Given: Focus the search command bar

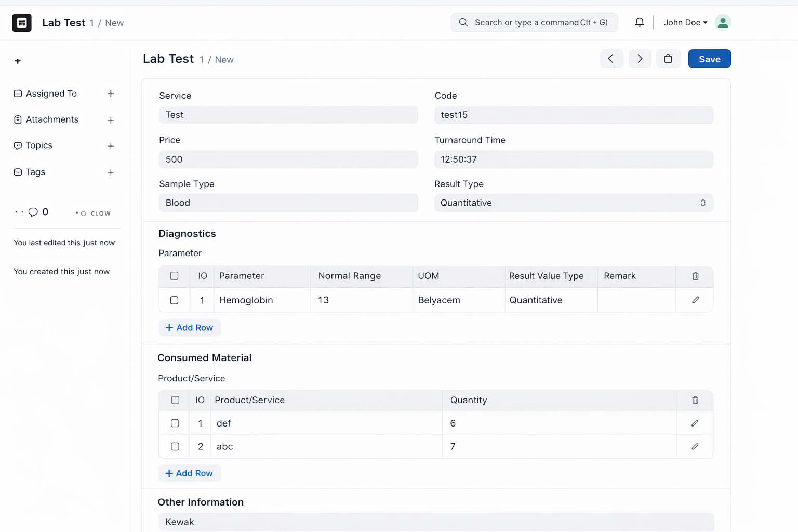Looking at the screenshot, I should (534, 22).
